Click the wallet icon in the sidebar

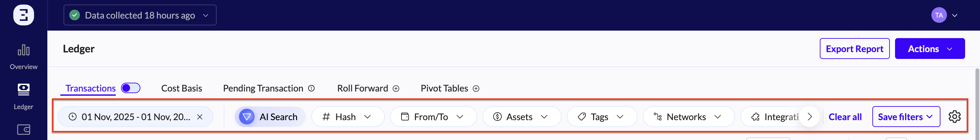(24, 130)
